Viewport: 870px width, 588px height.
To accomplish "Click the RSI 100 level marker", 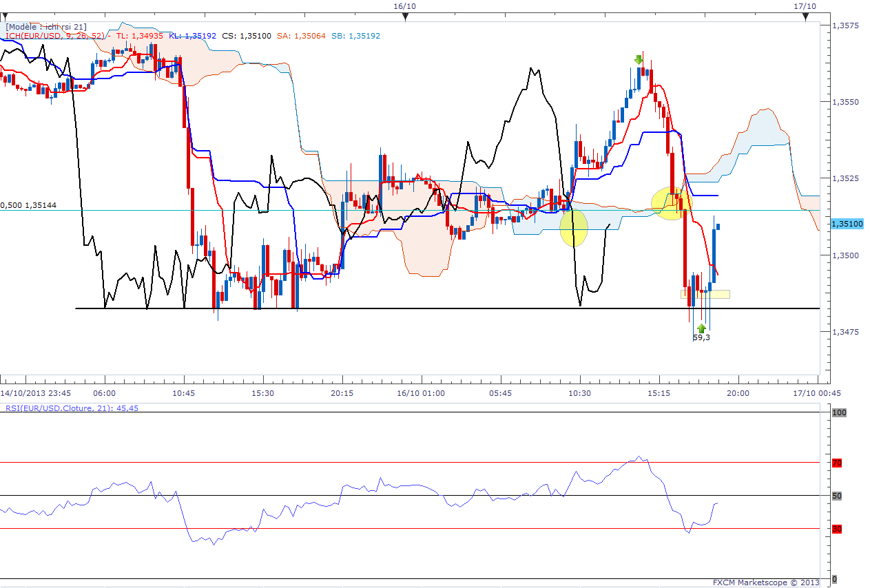I will click(x=838, y=412).
